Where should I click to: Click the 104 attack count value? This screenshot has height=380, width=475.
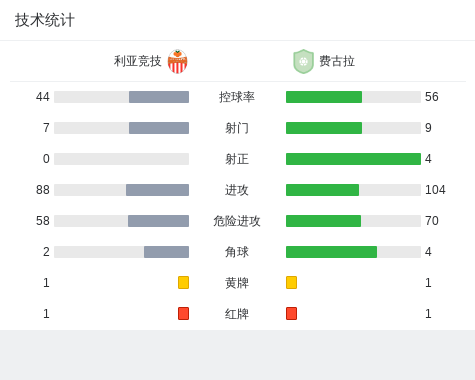click(x=435, y=190)
